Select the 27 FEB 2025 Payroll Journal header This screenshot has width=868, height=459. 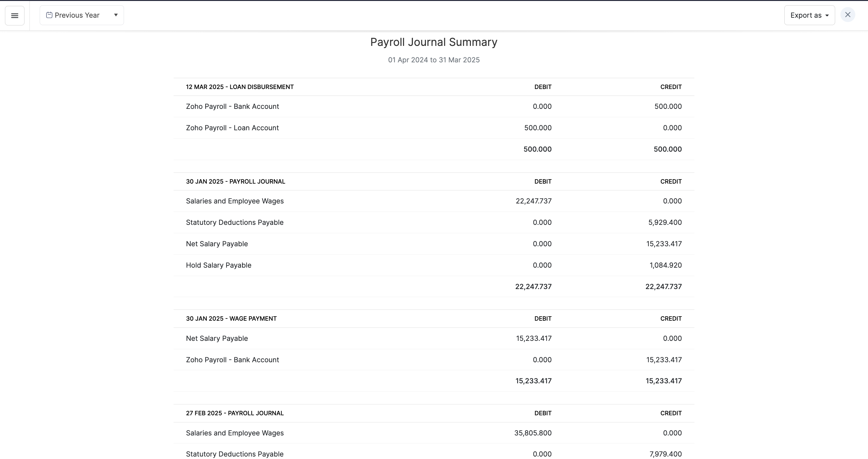pyautogui.click(x=235, y=413)
